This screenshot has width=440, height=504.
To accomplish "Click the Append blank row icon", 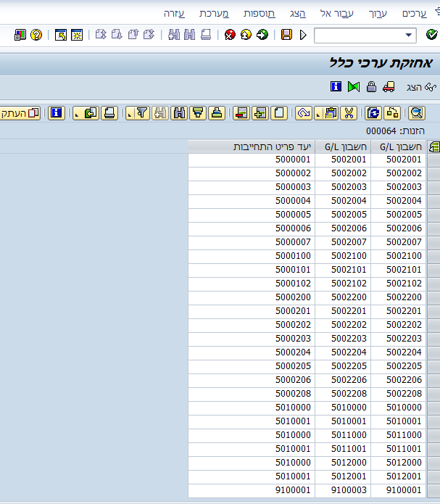I will 279,113.
